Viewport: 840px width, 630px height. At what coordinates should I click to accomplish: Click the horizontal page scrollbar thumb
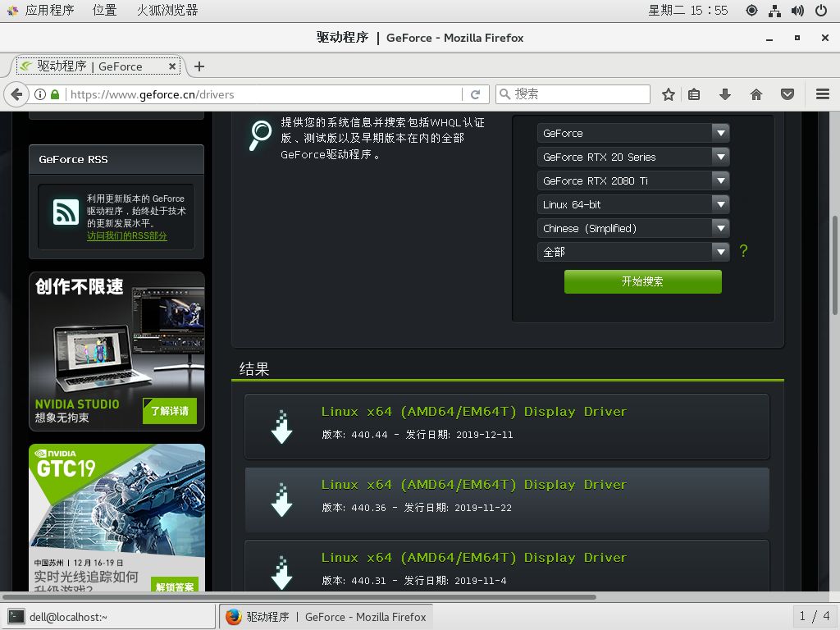[x=299, y=597]
